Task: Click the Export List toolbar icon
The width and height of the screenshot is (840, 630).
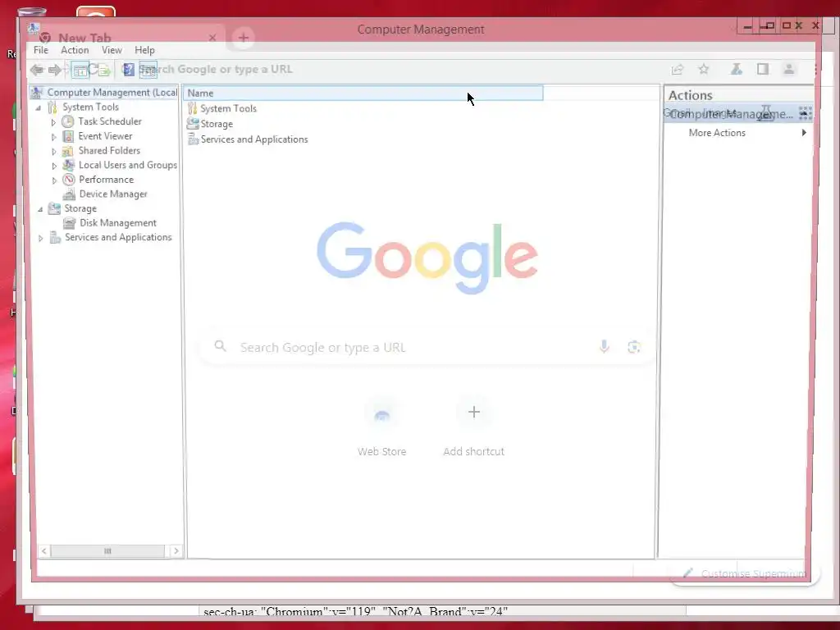Action: point(104,70)
